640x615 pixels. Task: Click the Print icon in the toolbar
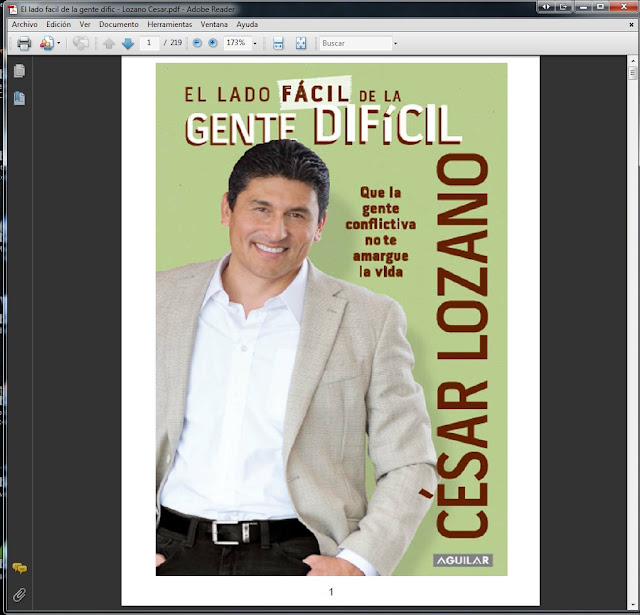[24, 43]
